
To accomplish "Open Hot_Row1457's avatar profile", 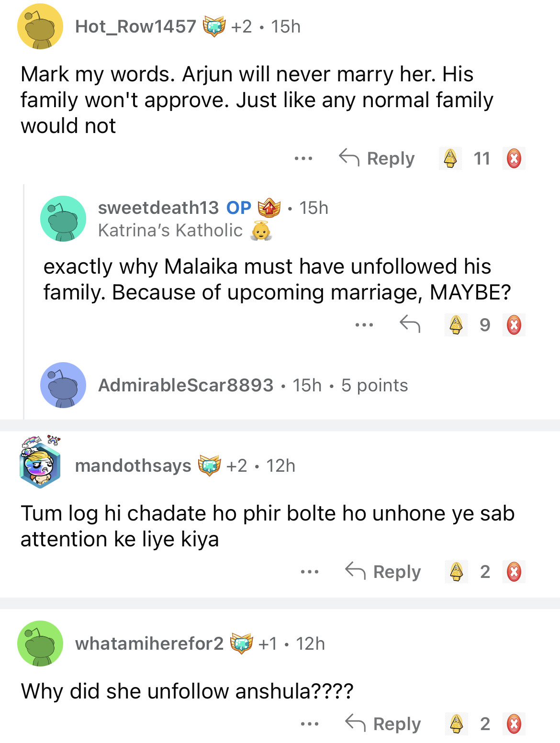I will point(40,27).
